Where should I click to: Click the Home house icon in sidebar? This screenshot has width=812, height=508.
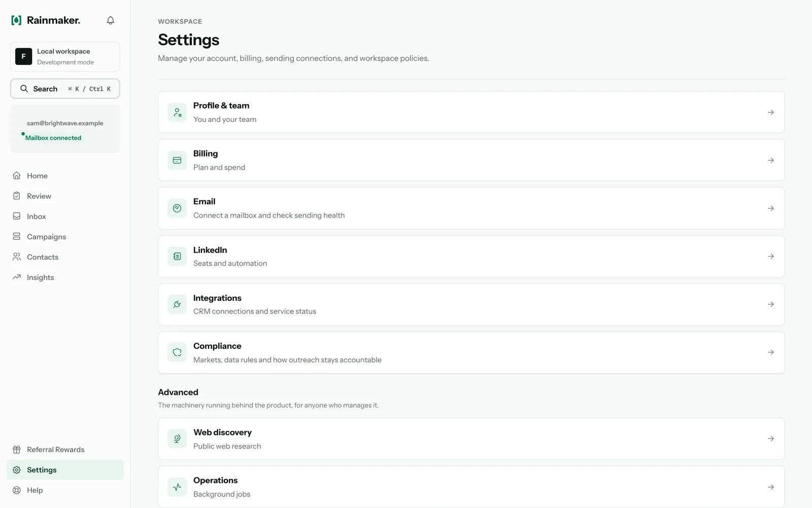(17, 176)
